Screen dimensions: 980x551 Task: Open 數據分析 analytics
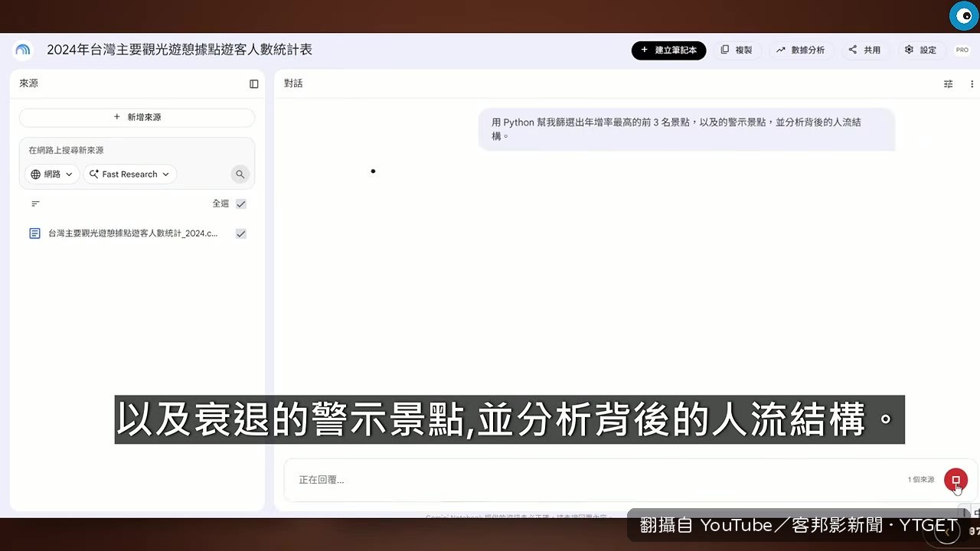point(801,50)
